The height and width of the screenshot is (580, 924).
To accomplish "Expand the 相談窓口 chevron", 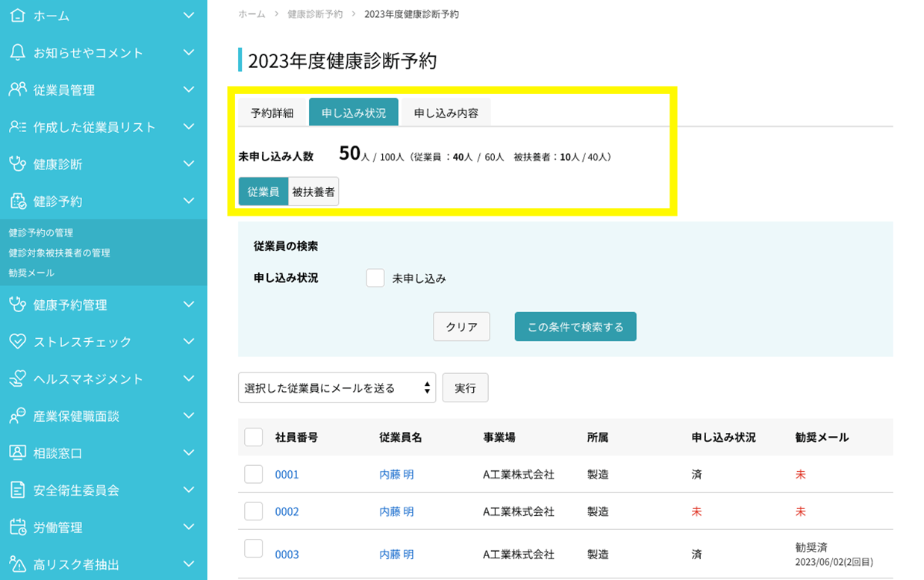I will click(x=189, y=452).
